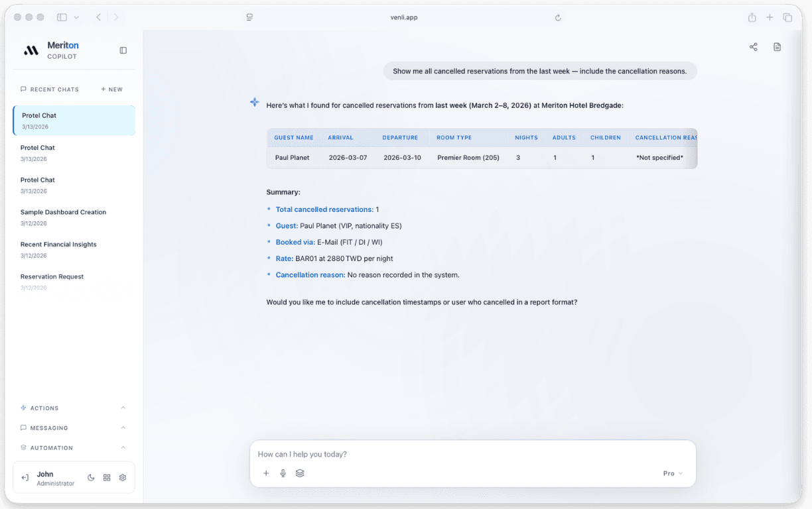Click the assistant sparkle icon beside response
Image resolution: width=812 pixels, height=509 pixels.
coord(254,102)
